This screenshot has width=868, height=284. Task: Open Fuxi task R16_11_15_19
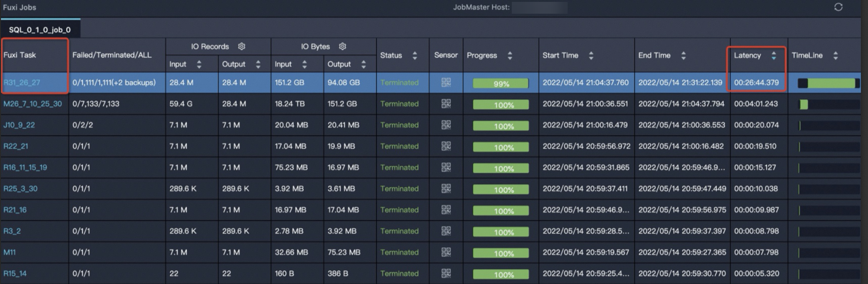25,167
